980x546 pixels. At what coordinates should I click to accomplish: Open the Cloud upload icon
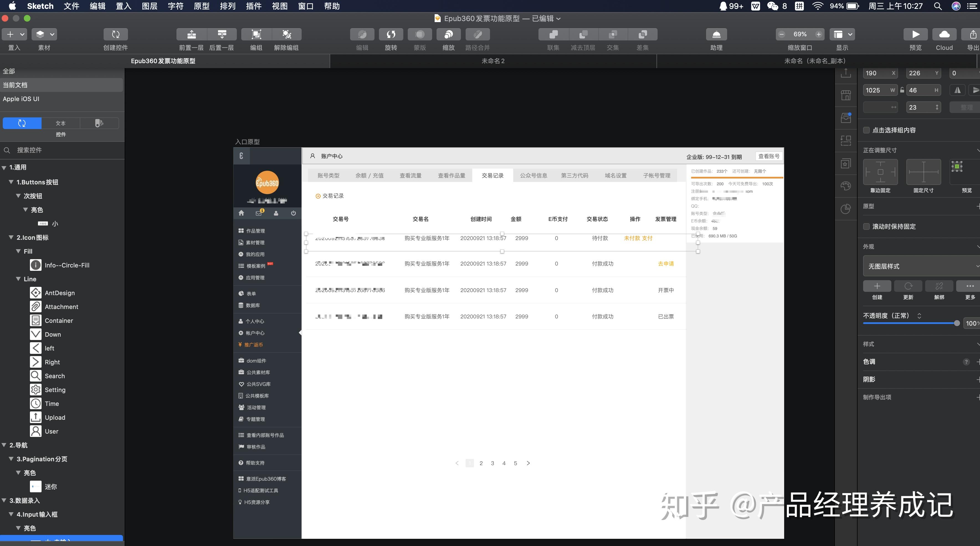click(x=944, y=35)
